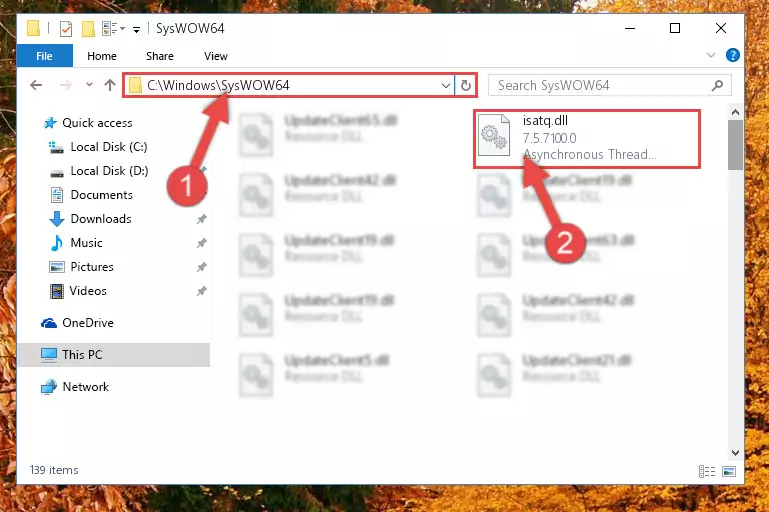The height and width of the screenshot is (512, 769).
Task: Open Videos in the sidebar
Action: tap(78, 291)
